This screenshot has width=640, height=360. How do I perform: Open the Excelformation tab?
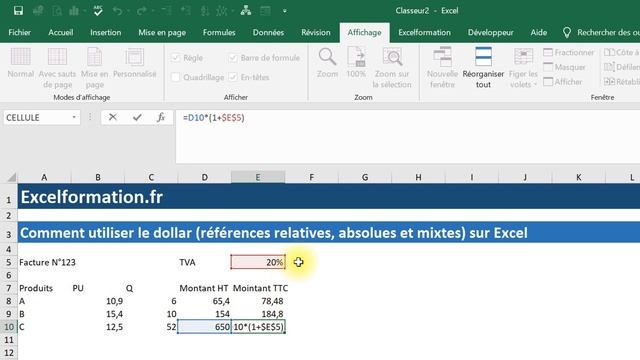coord(424,32)
